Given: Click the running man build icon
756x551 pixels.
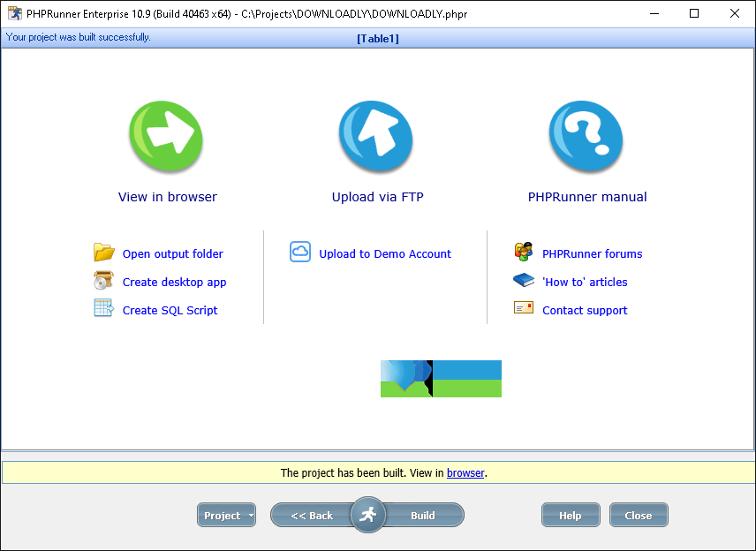Looking at the screenshot, I should point(368,515).
